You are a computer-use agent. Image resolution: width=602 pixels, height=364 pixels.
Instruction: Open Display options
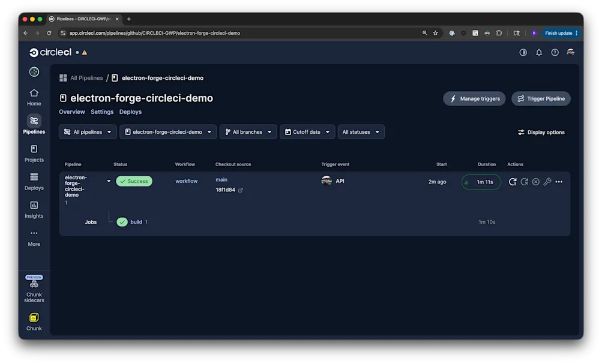(x=541, y=133)
